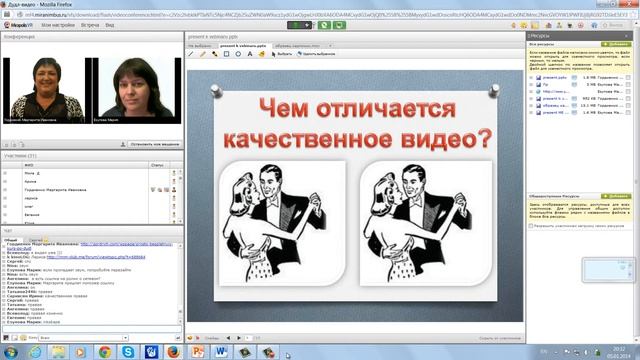Click the role icon for participant 'Евгения'
Screen dimensions: 640x360
coord(173,215)
